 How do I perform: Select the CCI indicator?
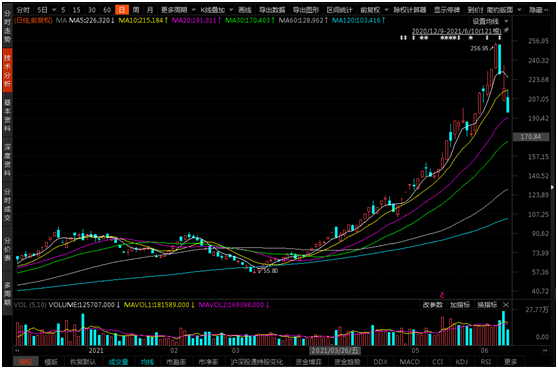(x=438, y=362)
